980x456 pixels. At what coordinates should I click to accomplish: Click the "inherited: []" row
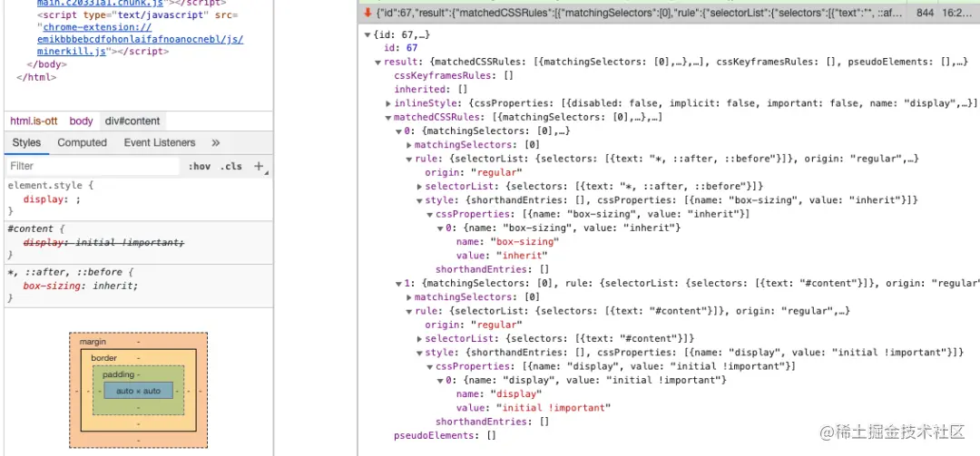[x=430, y=90]
